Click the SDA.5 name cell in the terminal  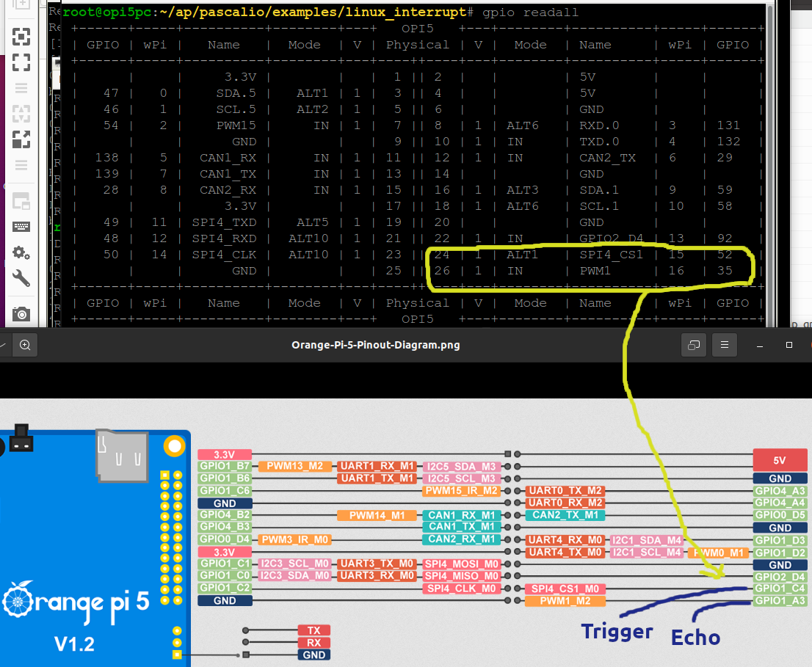tap(236, 93)
